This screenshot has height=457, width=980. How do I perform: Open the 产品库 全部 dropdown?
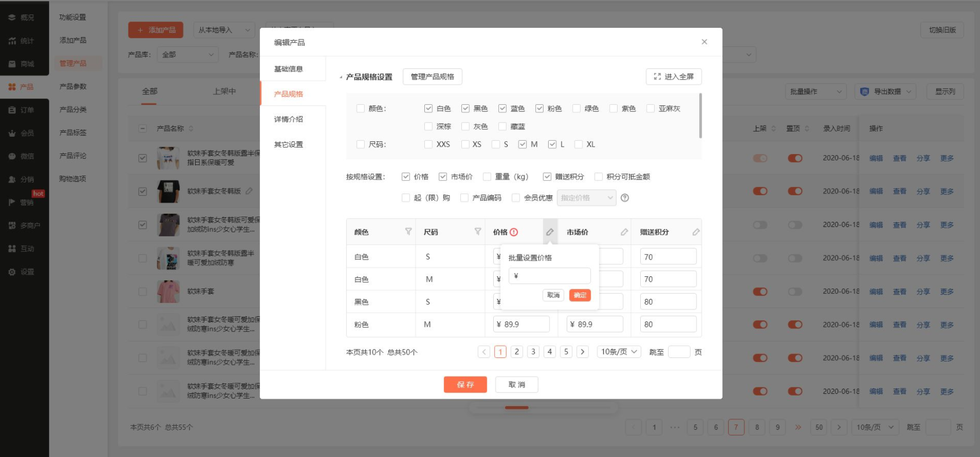(x=188, y=54)
